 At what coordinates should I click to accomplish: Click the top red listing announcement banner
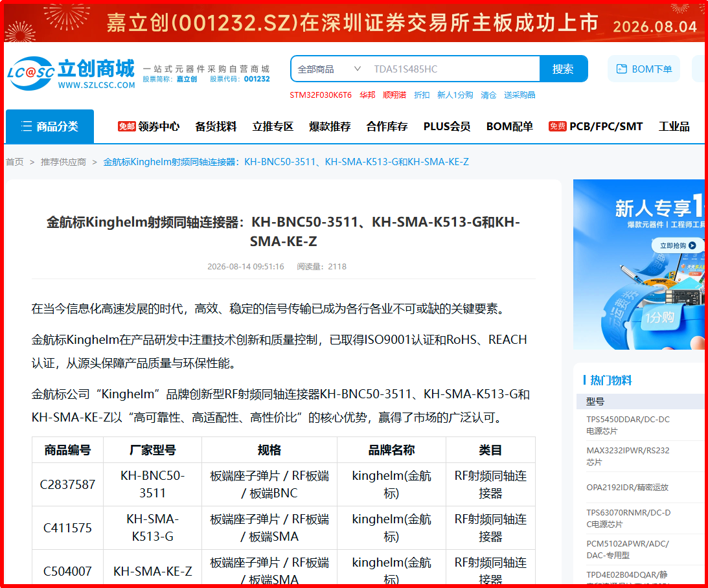(x=354, y=23)
